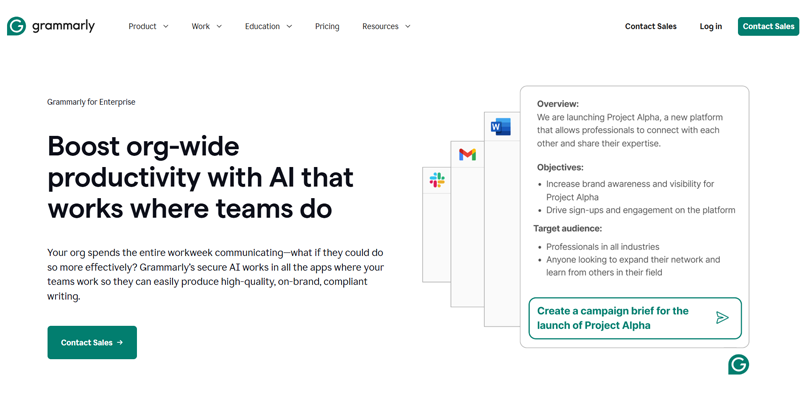Click the "Target audience:" heading
The image size is (800, 400).
(x=568, y=229)
